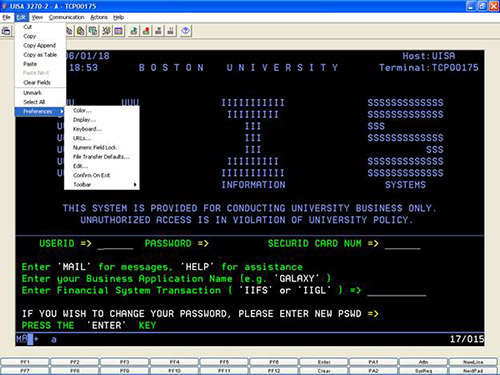The width and height of the screenshot is (500, 375).
Task: Click the send file toolbar icon
Action: pyautogui.click(x=93, y=31)
